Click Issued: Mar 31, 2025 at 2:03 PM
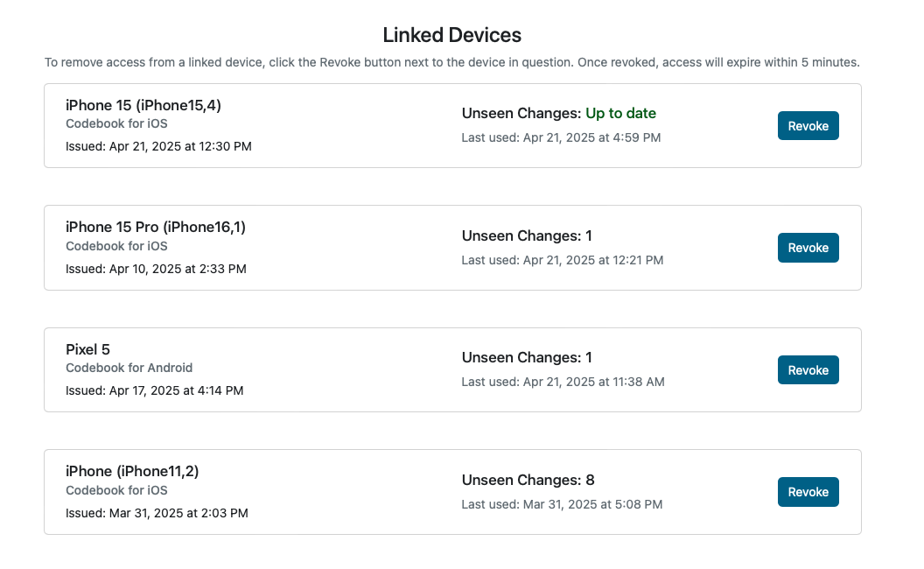924x569 pixels. 157,513
